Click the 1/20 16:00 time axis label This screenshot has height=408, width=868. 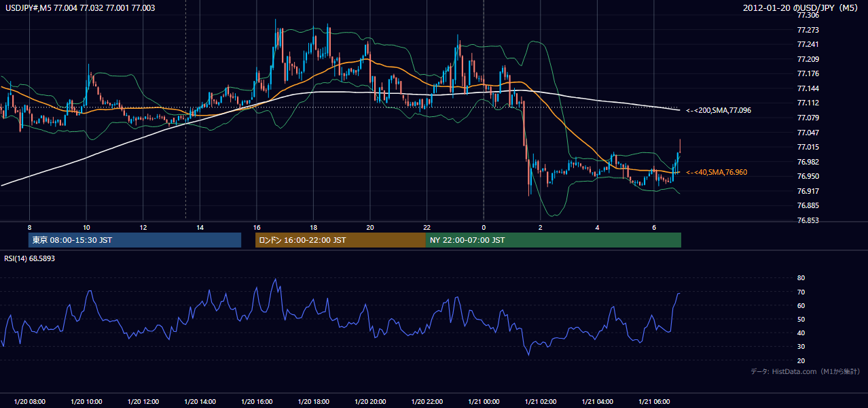pyautogui.click(x=256, y=402)
